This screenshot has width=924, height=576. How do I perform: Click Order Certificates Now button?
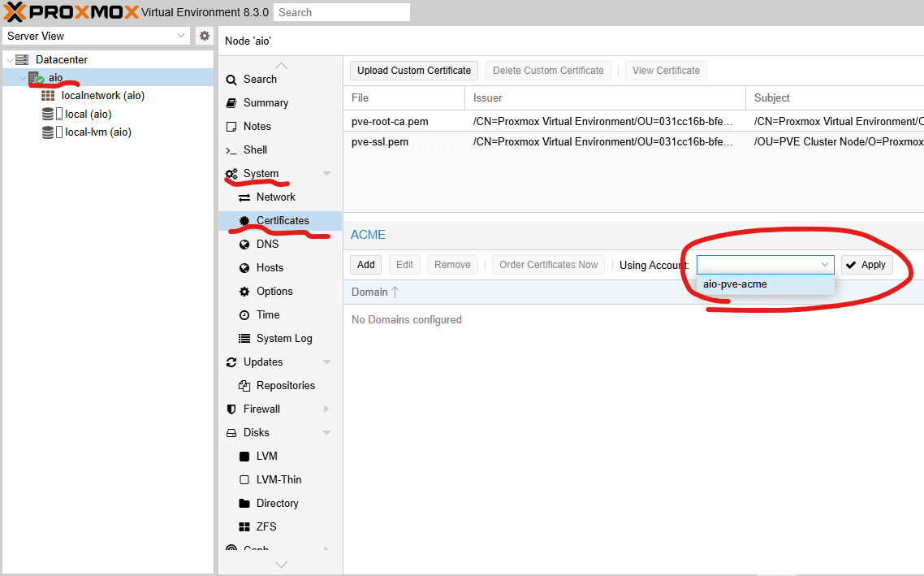(549, 265)
